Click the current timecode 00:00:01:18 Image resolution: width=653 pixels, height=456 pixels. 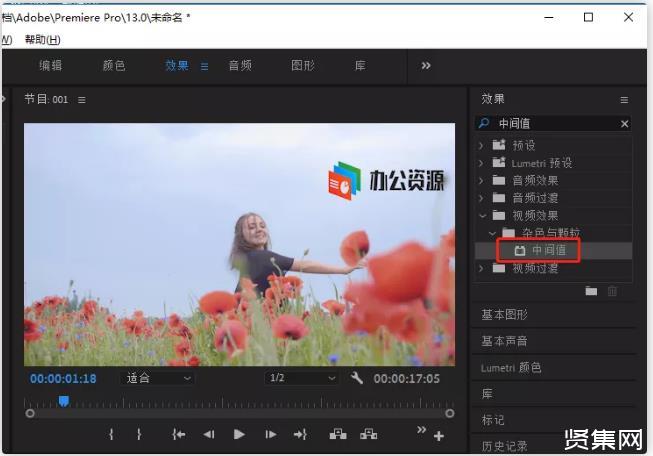point(63,379)
